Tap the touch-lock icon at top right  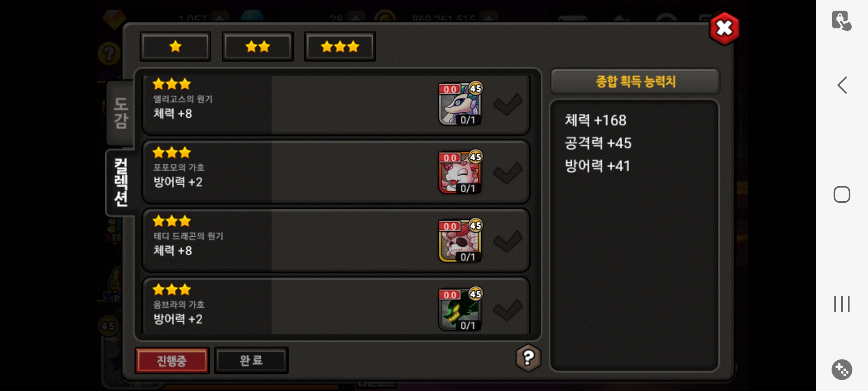(842, 21)
